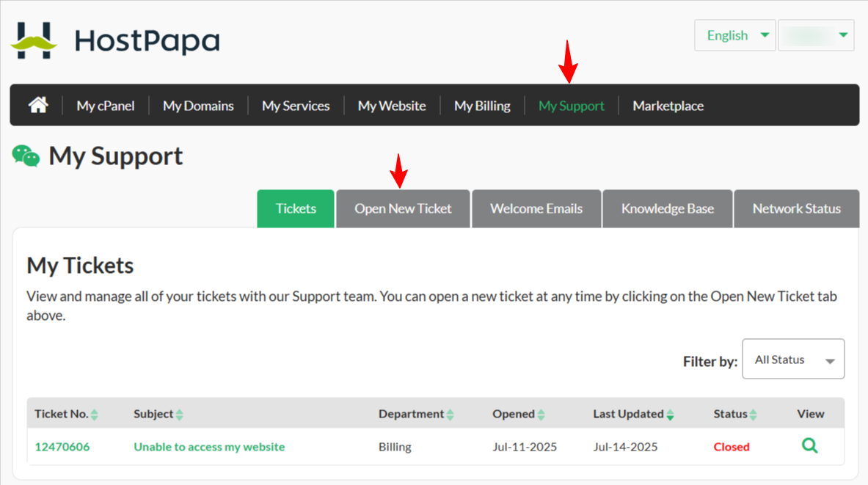Switch to Welcome Emails tab
868x485 pixels.
[x=536, y=208]
